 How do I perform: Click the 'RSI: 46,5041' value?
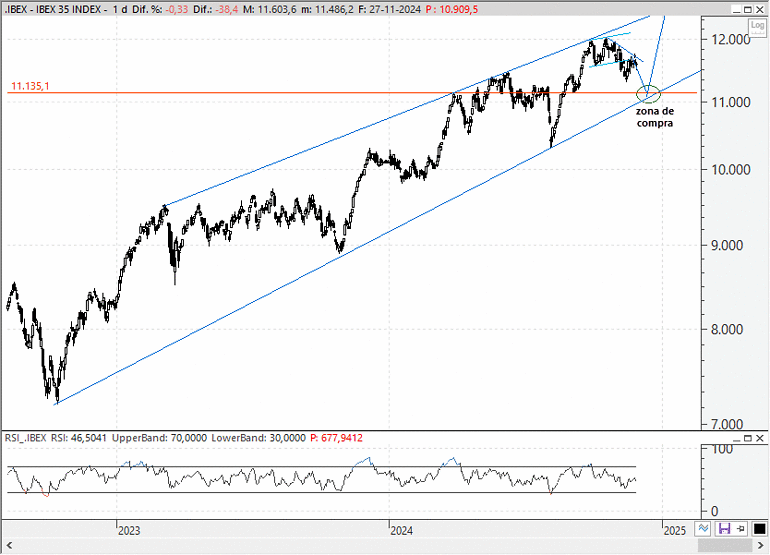(79, 438)
